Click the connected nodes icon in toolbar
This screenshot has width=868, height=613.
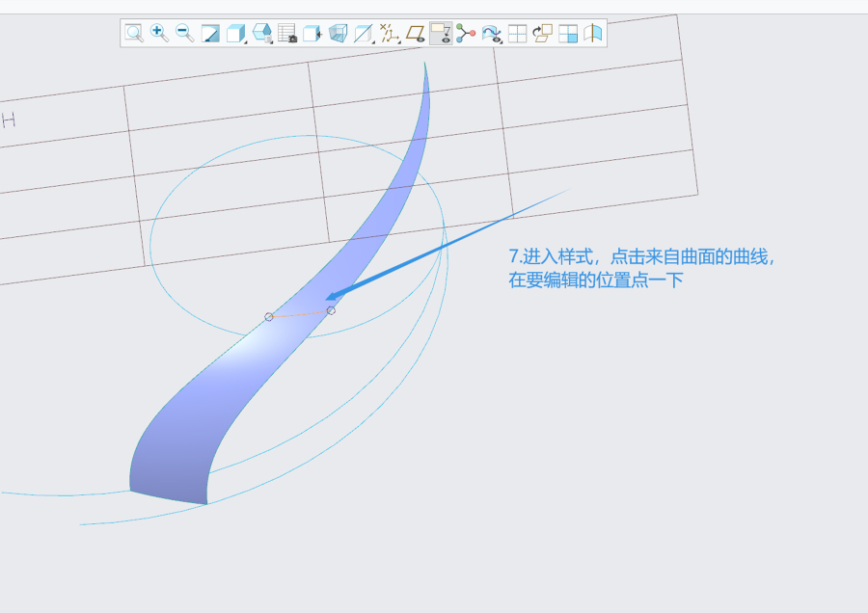466,34
